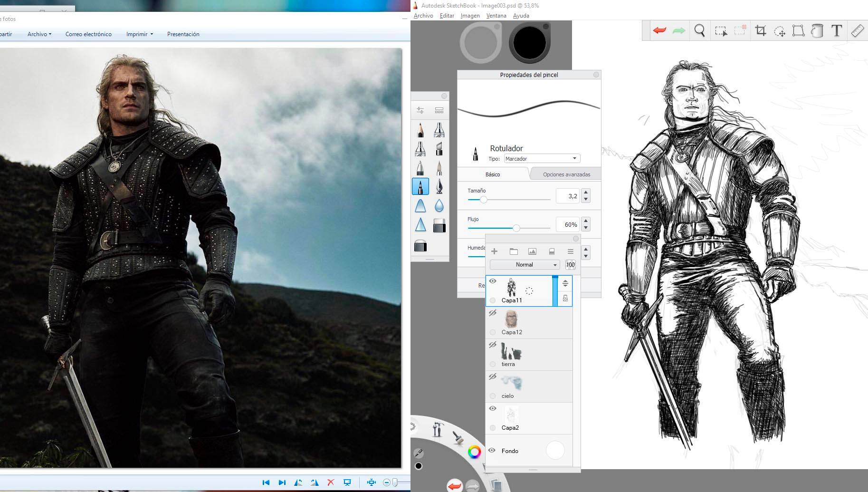868x492 pixels.
Task: Select the Fountain pen nib brush
Action: 439,186
